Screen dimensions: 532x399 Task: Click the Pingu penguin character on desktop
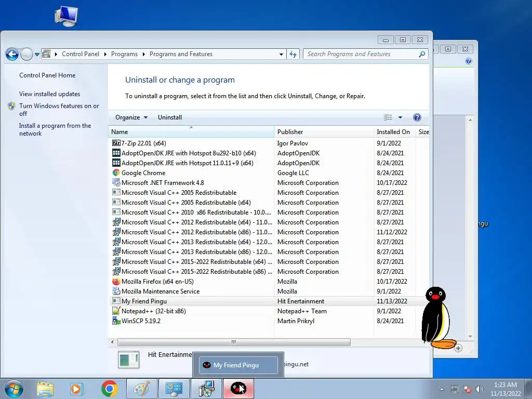(x=437, y=318)
